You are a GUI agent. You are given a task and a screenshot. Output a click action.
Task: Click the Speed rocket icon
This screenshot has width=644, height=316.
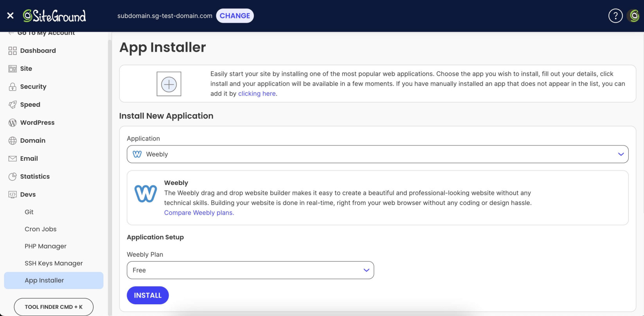(13, 104)
